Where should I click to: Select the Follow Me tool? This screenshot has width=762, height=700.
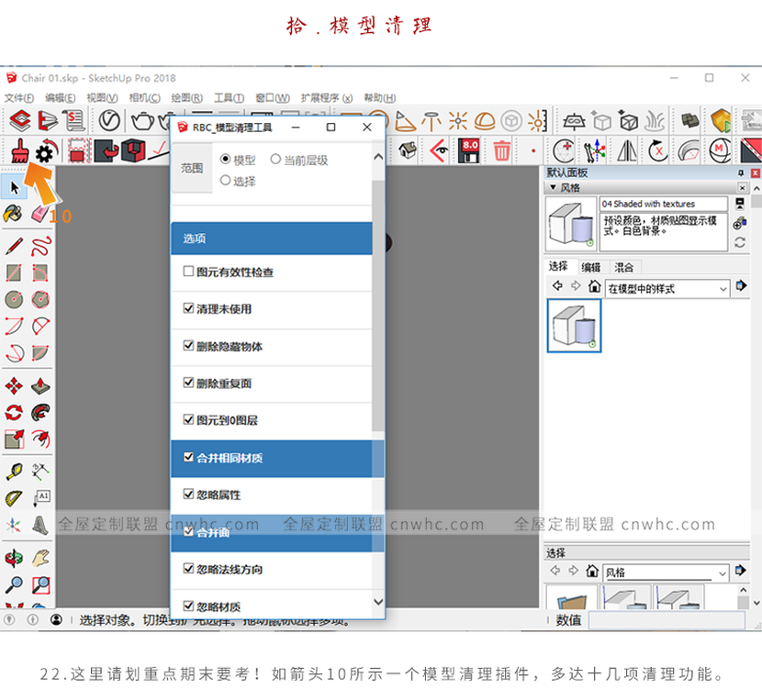(40, 413)
